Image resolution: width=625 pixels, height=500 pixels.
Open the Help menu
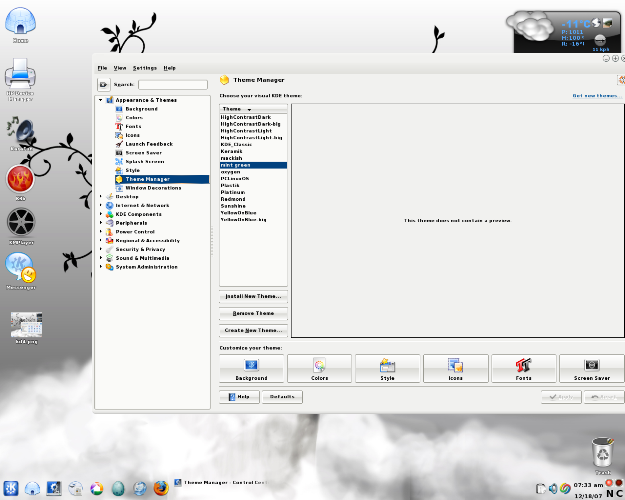(169, 68)
